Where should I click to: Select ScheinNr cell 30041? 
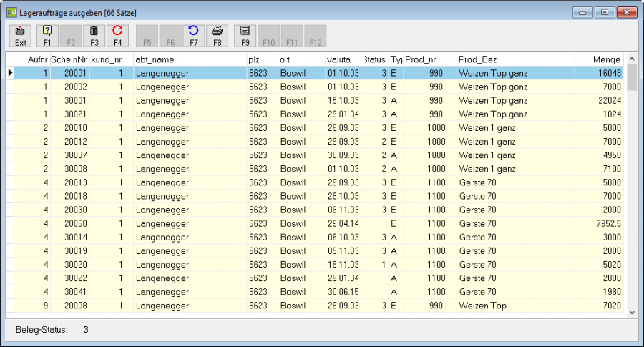[69, 292]
